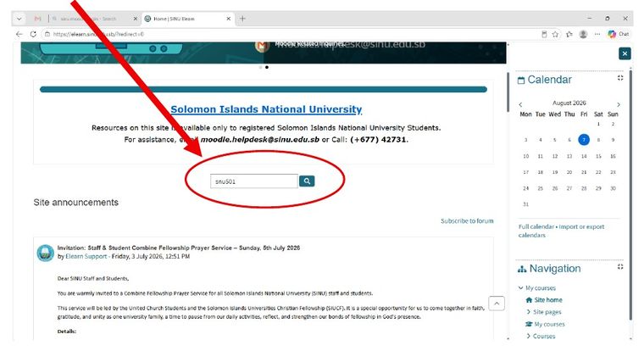This screenshot has width=644, height=351.
Task: Open the browser profile avatar
Action: pos(583,34)
